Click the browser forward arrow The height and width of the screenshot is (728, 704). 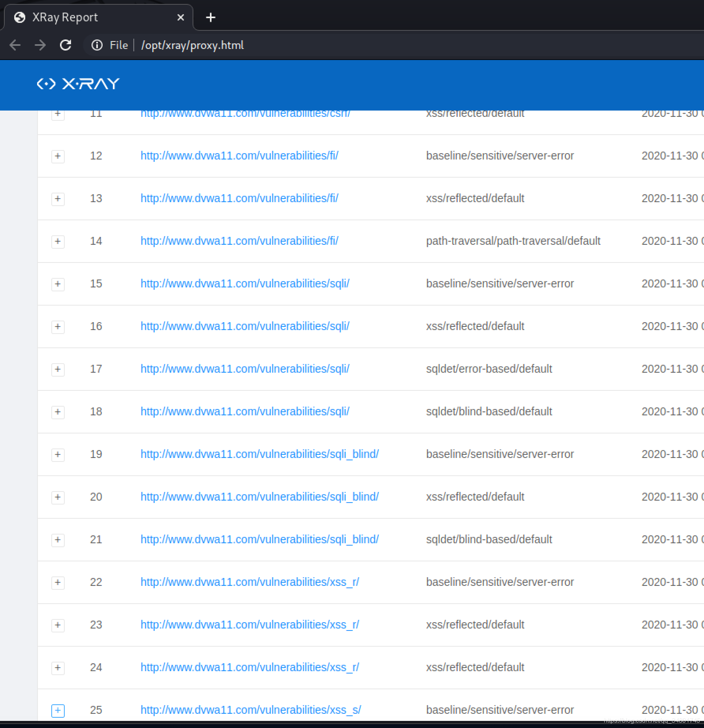(40, 45)
